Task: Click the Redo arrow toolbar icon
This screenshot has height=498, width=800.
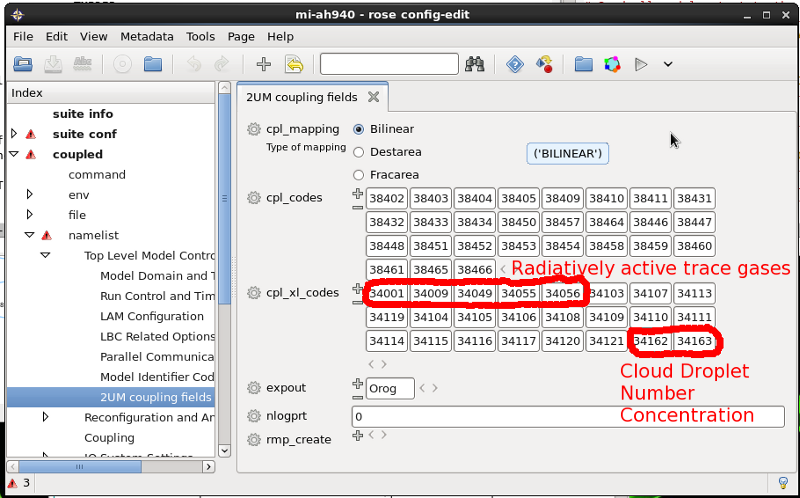Action: (x=221, y=64)
